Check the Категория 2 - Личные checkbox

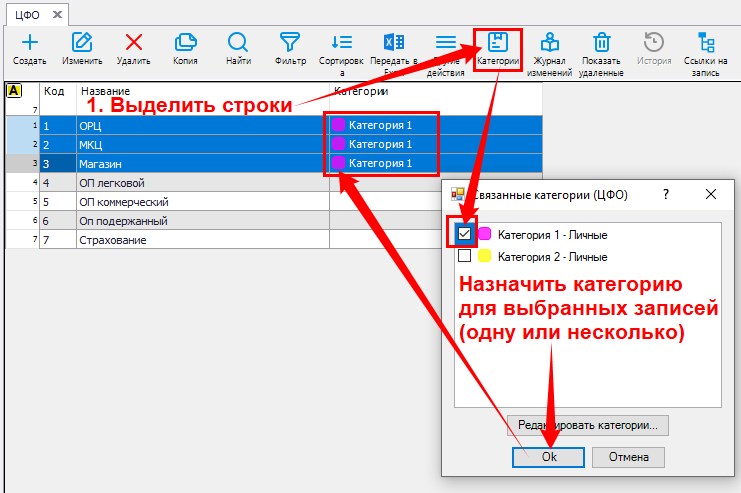click(464, 256)
